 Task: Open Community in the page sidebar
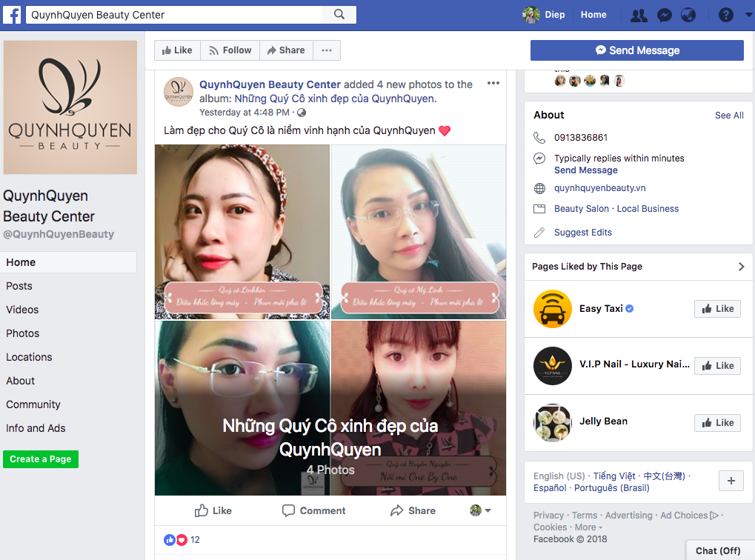tap(33, 404)
